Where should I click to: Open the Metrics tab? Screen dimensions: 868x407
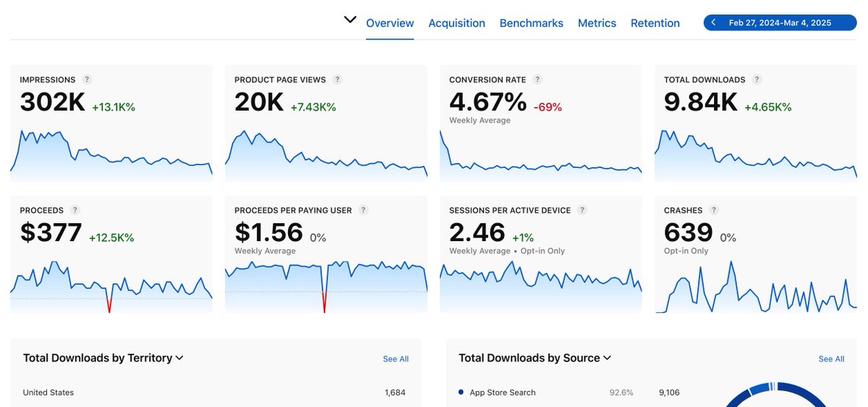[x=597, y=23]
